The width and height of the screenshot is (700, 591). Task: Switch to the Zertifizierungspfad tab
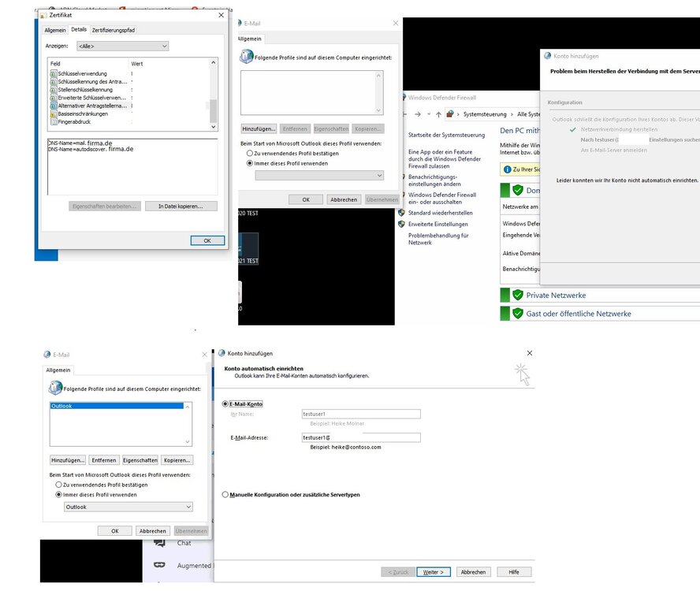point(114,30)
